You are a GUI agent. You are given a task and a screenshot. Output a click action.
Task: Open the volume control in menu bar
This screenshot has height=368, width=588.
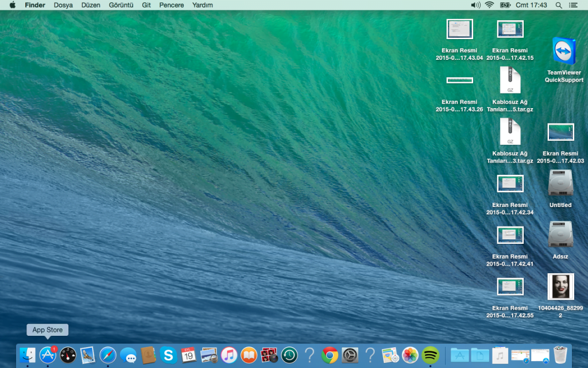click(x=475, y=5)
